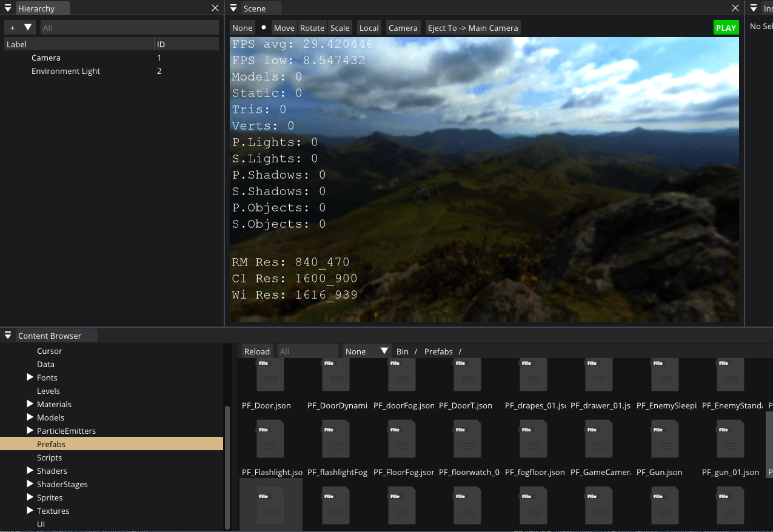
Task: Collapse the Hierarchy panel triangle
Action: point(8,8)
